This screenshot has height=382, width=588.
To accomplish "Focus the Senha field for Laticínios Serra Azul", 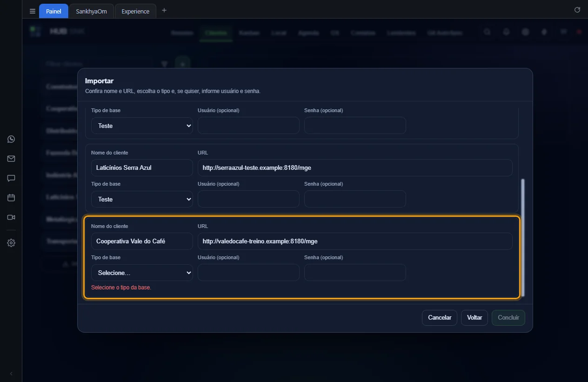I will [x=355, y=199].
